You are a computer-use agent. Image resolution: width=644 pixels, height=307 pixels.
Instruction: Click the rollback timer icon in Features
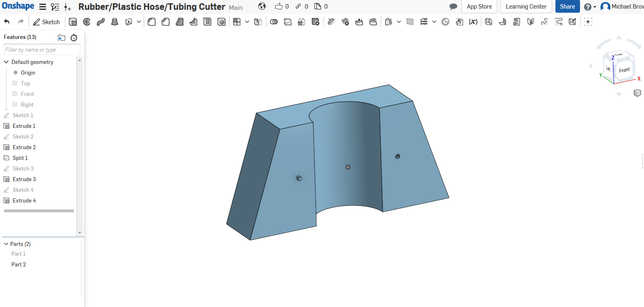coord(74,38)
